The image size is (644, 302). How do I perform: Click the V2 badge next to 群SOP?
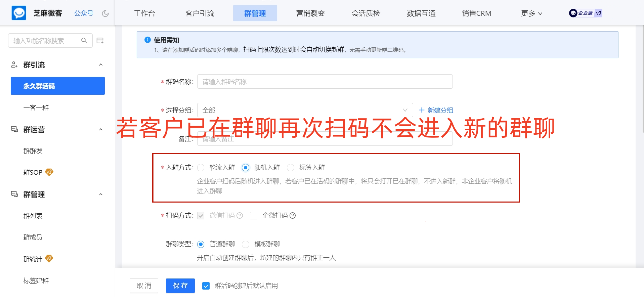point(49,172)
